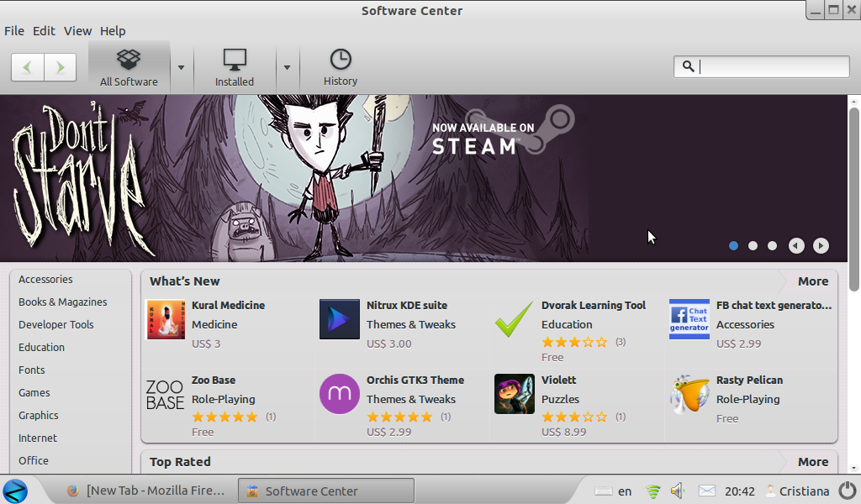Open the taskbar start menu launcher
861x504 pixels.
pyautogui.click(x=15, y=491)
